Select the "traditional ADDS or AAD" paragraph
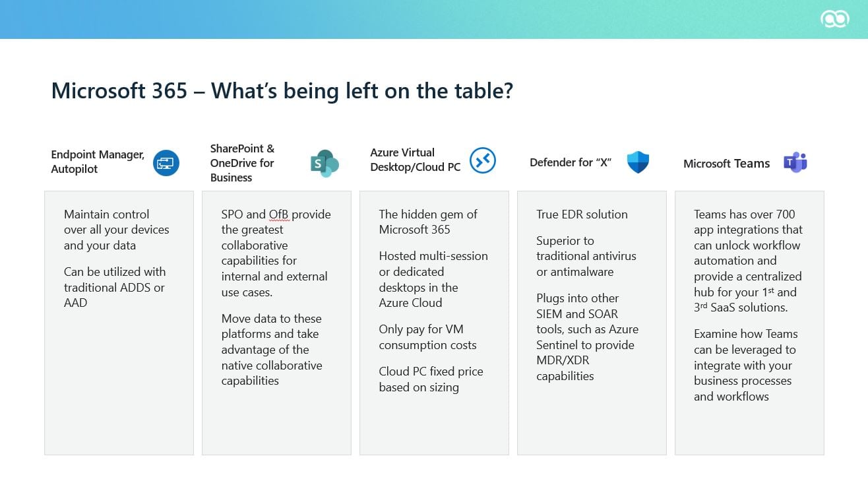This screenshot has width=868, height=487. click(x=114, y=287)
